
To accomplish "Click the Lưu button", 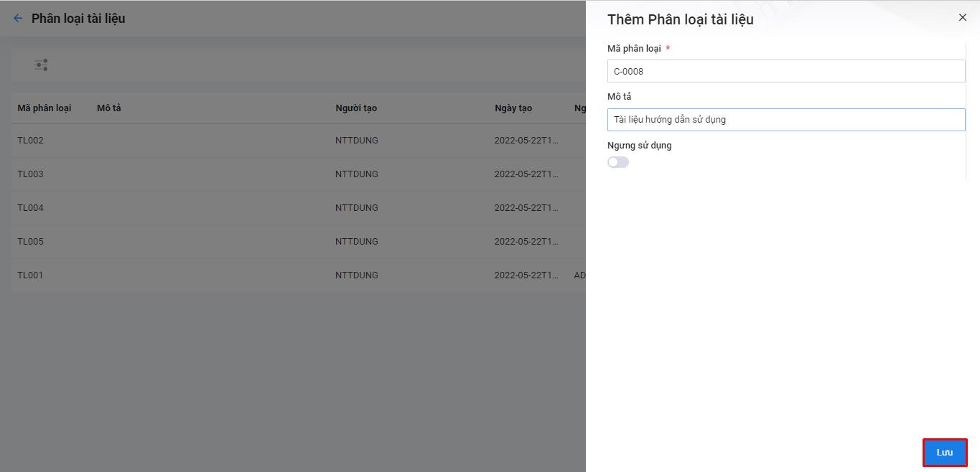I will (x=944, y=453).
